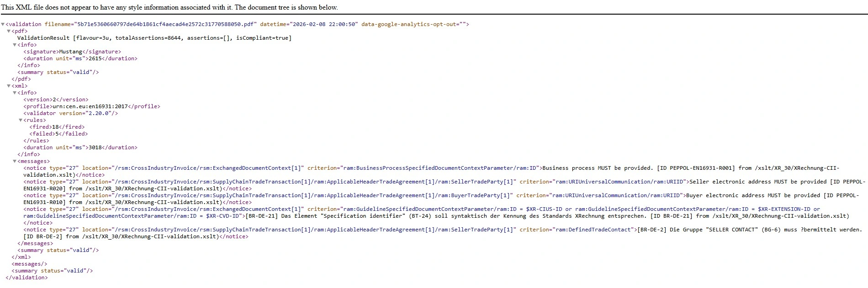Viewport: 868px width, 288px height.
Task: Click the profile urn:cen.eu:en16931:2017 value
Action: click(90, 106)
